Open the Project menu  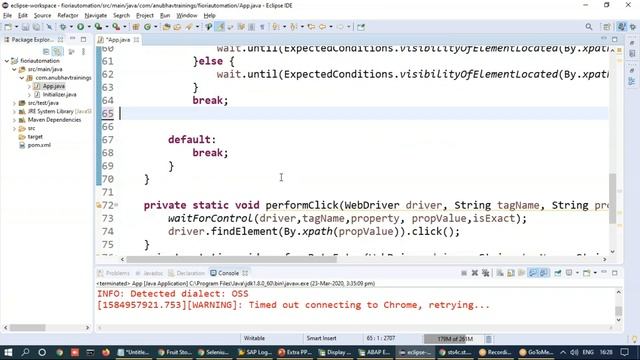[x=144, y=16]
